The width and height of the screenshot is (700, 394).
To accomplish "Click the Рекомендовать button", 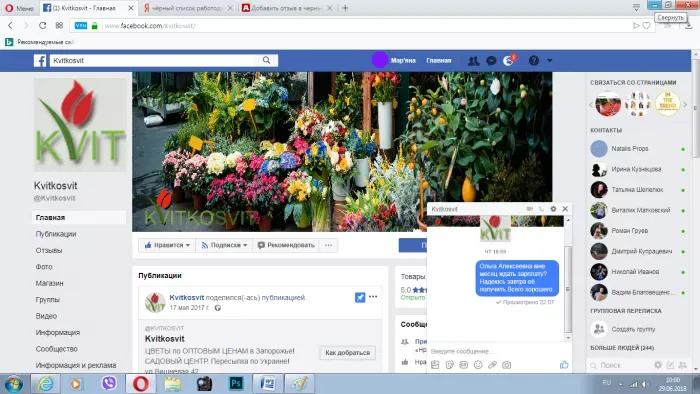I will coord(286,245).
